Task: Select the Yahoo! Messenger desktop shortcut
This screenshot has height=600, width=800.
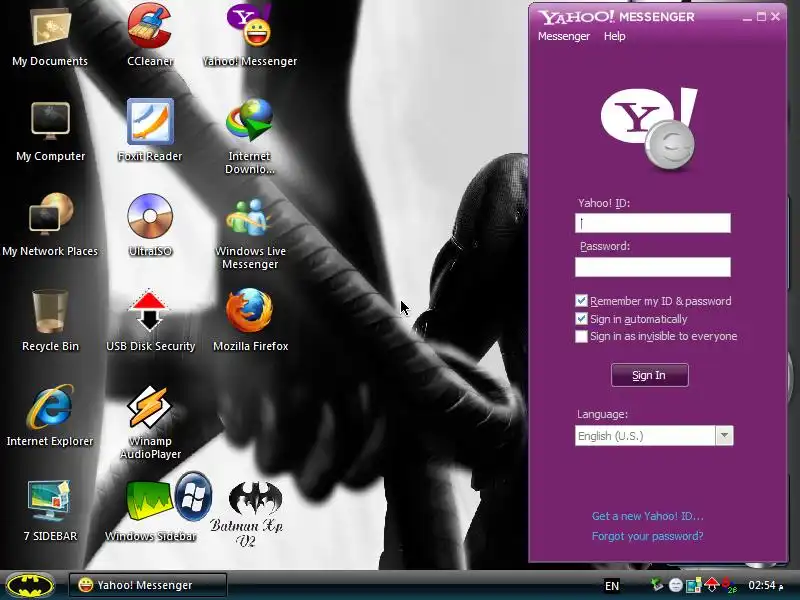Action: (x=249, y=36)
